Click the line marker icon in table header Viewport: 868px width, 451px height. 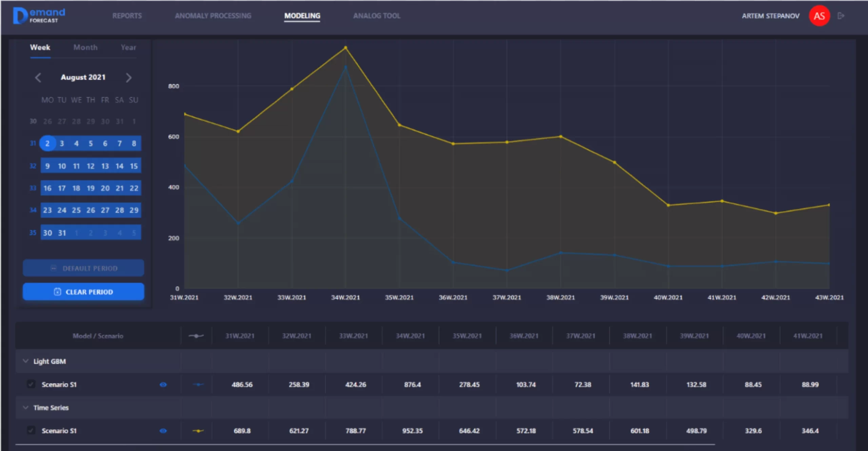pyautogui.click(x=196, y=336)
